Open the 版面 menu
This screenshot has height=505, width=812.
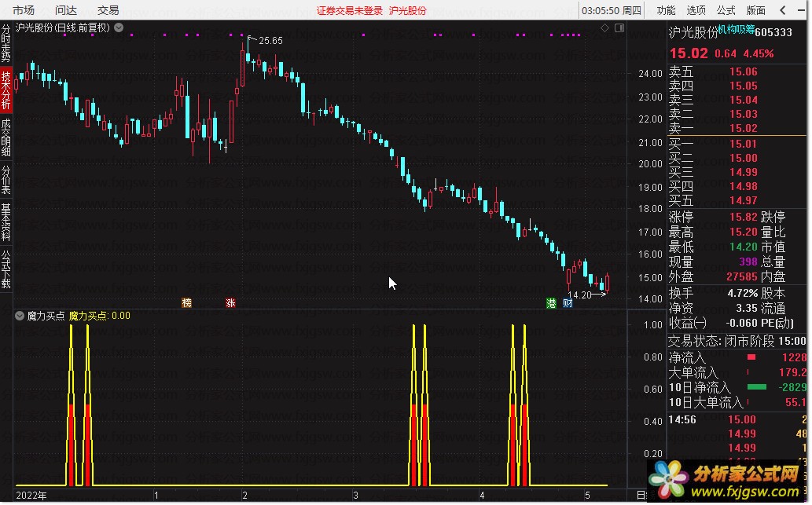756,10
